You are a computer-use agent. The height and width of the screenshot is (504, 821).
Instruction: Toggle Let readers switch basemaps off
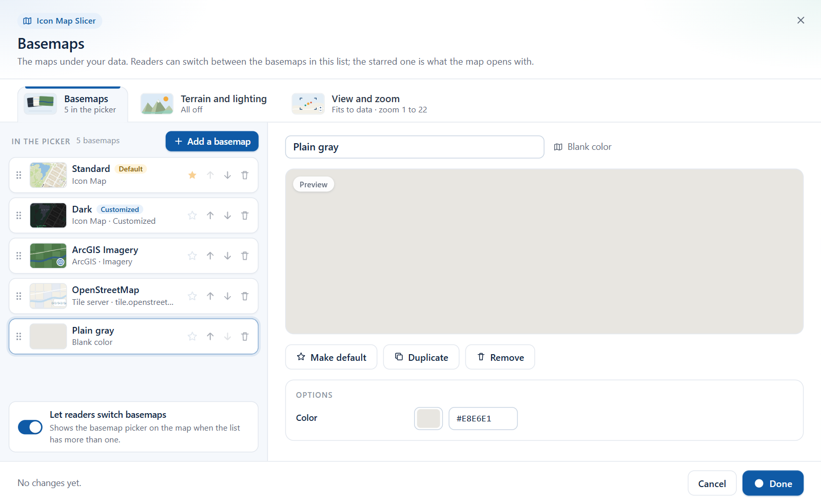coord(30,427)
